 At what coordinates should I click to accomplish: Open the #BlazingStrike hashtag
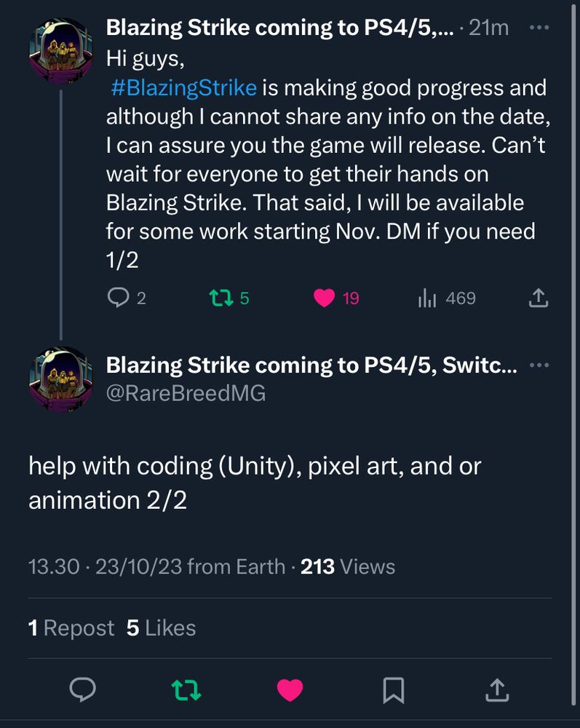[184, 88]
